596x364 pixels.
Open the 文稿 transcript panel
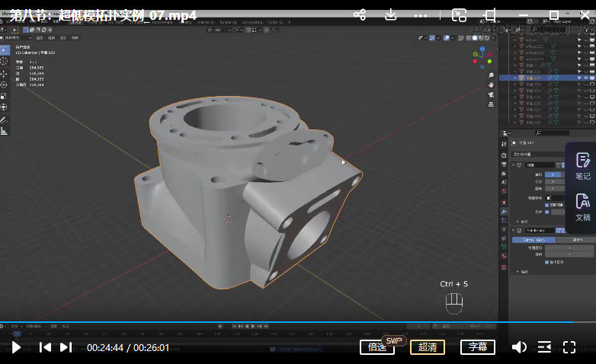click(582, 208)
